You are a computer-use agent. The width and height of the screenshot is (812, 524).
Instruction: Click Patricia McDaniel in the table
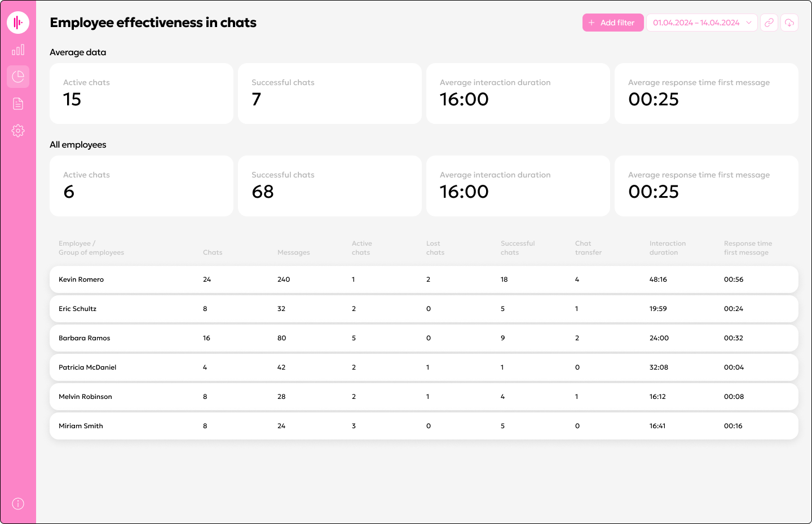coord(87,367)
